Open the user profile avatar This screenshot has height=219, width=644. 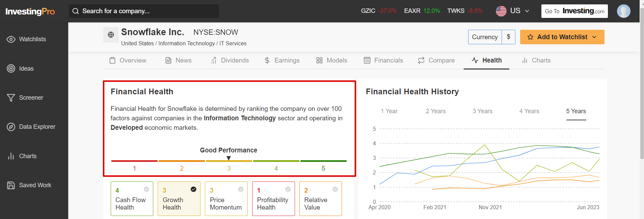tap(623, 11)
